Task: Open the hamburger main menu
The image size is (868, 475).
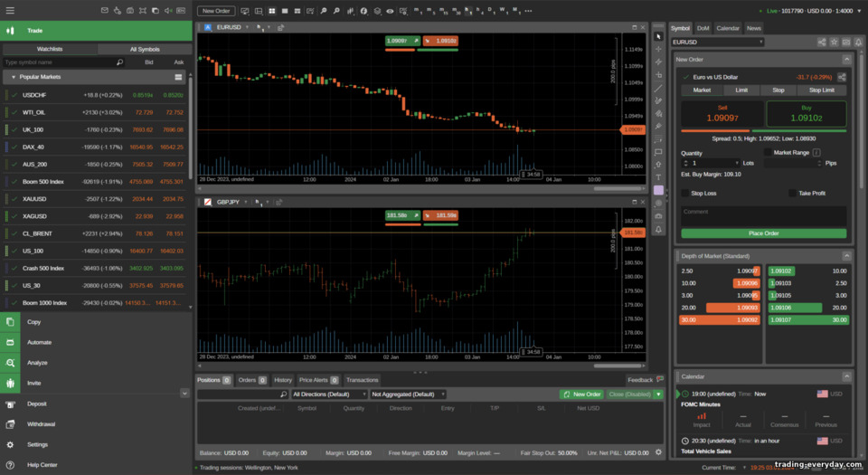Action: click(10, 11)
